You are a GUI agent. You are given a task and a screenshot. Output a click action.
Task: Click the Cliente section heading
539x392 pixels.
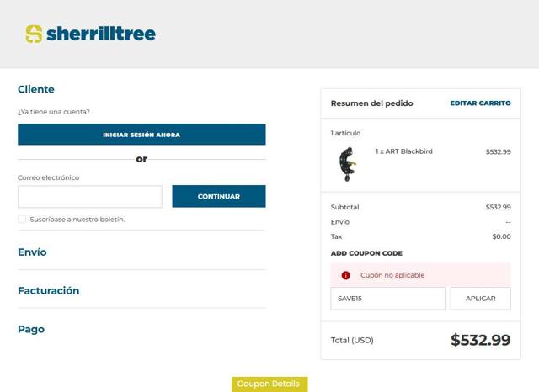36,90
